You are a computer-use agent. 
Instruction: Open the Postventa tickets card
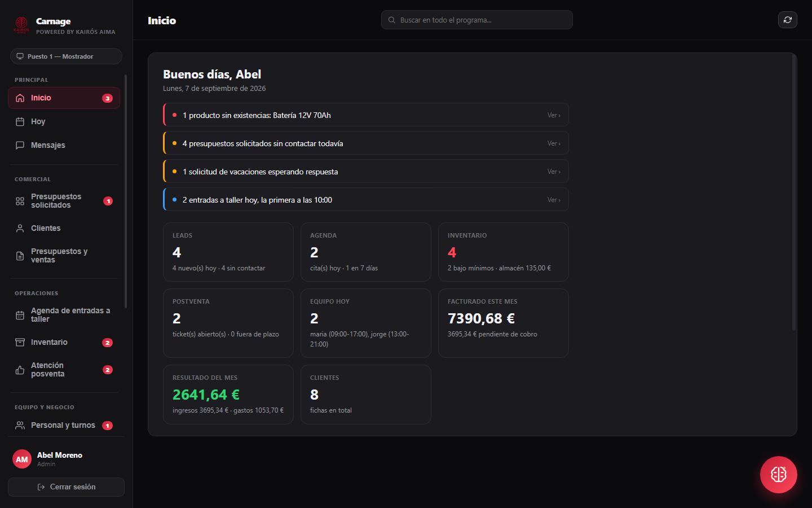228,323
